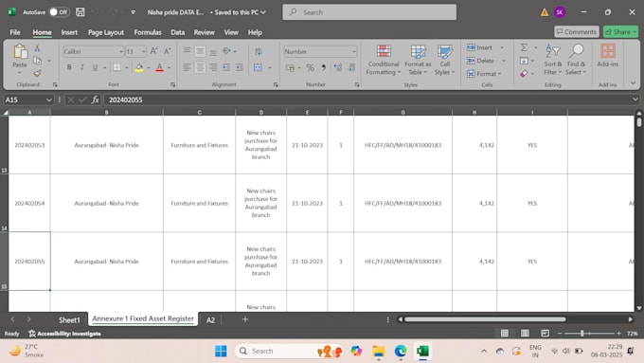Click the Wrap Text icon
This screenshot has height=363, width=644.
coord(259,51)
